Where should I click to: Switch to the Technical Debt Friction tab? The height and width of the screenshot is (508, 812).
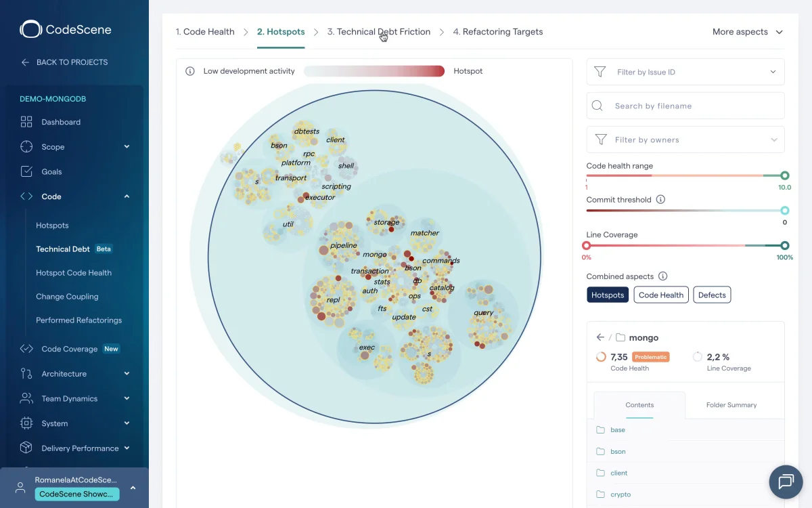(378, 32)
